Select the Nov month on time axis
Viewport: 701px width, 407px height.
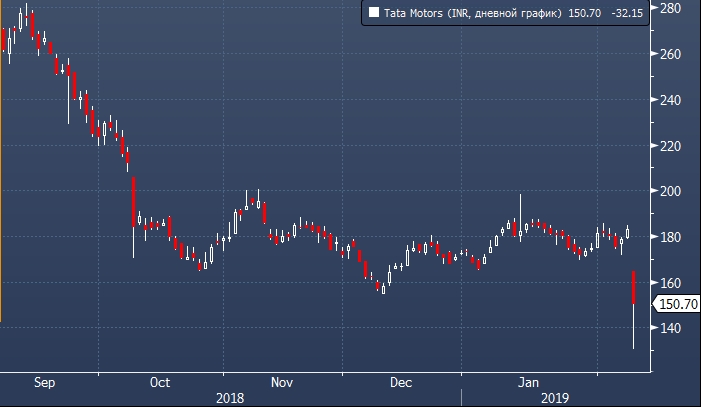click(x=282, y=382)
